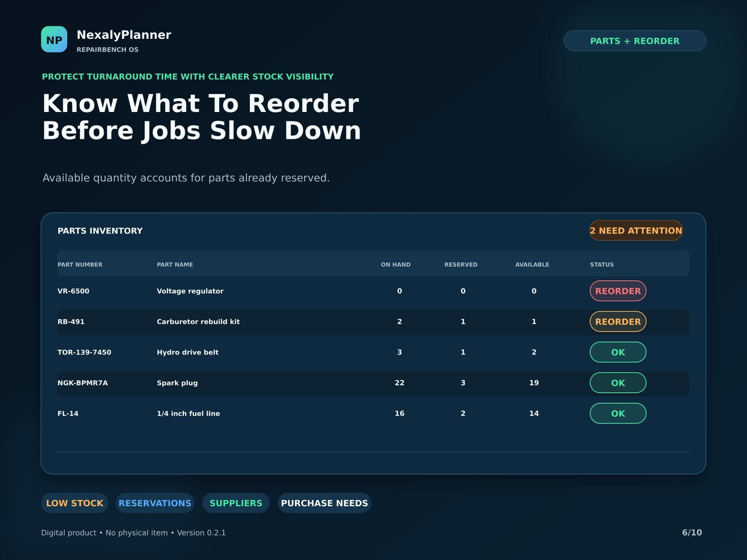
Task: Select part number VR-6500
Action: point(74,291)
